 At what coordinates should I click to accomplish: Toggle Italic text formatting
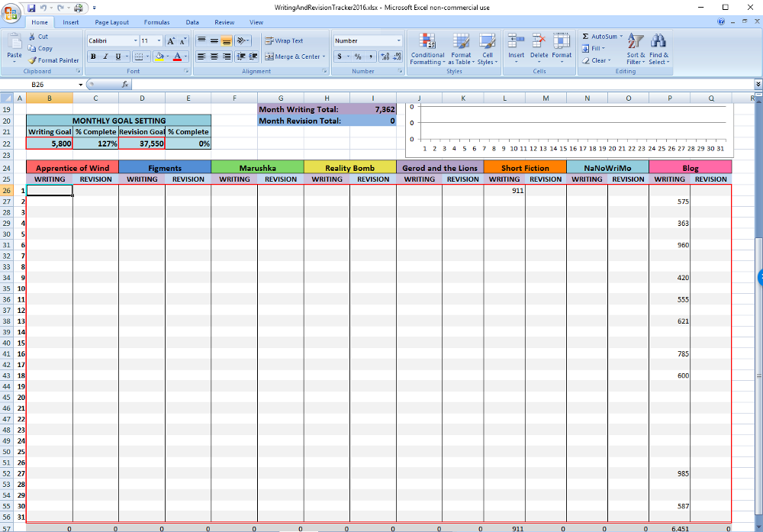click(x=105, y=56)
